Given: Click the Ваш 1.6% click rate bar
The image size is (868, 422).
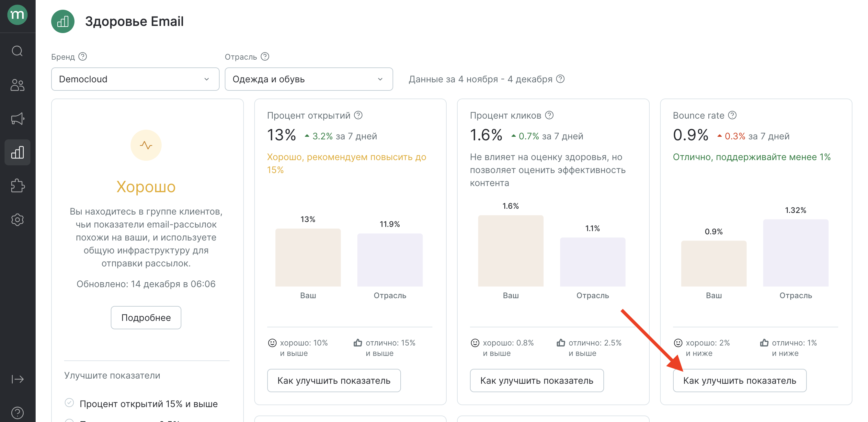Looking at the screenshot, I should [x=511, y=251].
